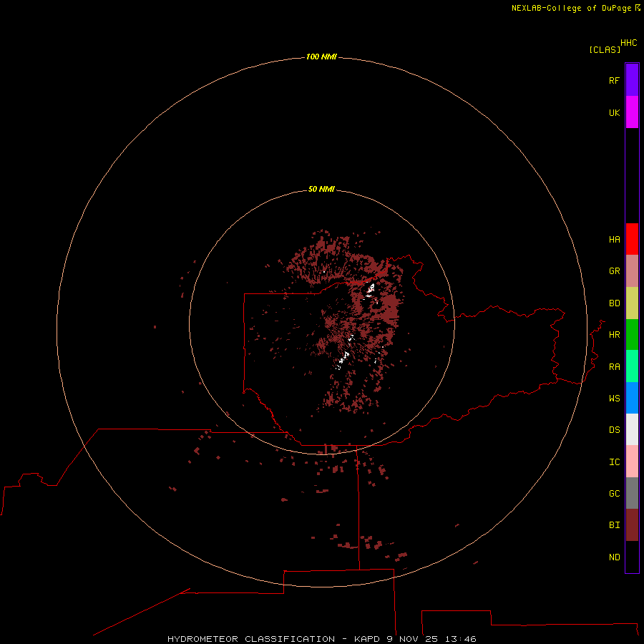
Task: Click the "IC" legend label
Action: coord(615,462)
